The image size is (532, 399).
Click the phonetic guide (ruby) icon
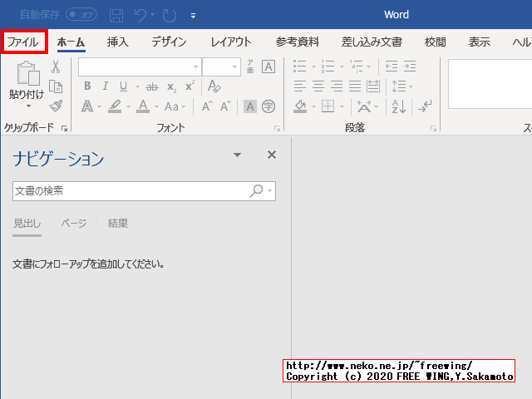[x=250, y=66]
